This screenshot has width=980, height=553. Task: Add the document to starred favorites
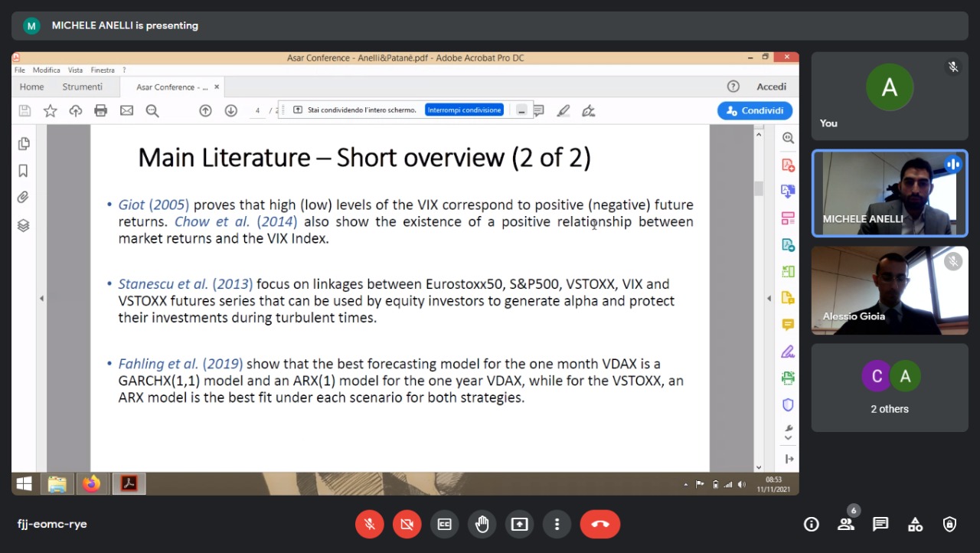50,111
